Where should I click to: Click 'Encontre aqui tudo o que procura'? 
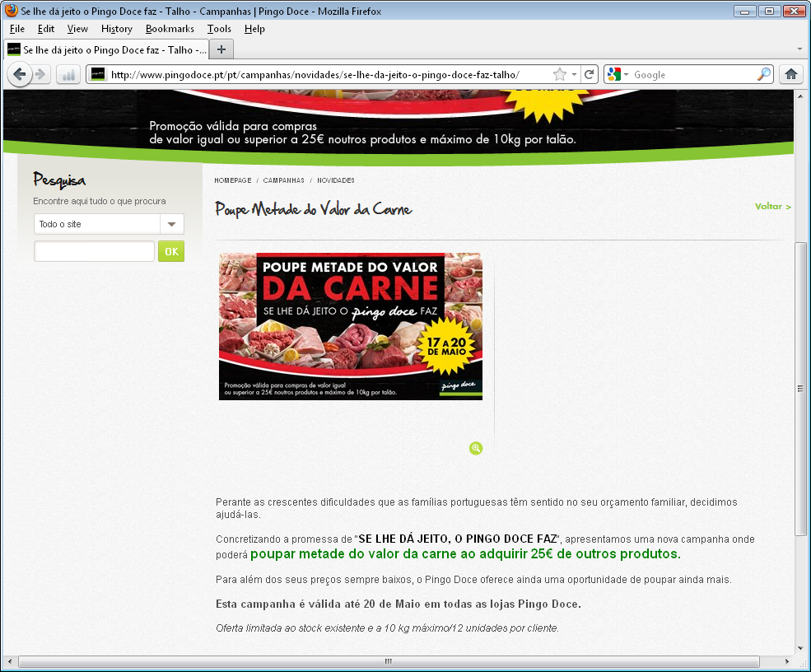point(100,201)
